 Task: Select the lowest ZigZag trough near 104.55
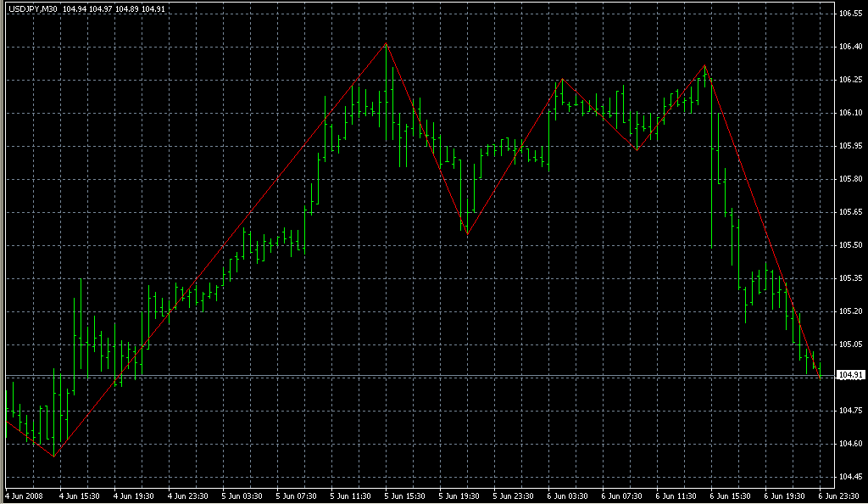54,456
